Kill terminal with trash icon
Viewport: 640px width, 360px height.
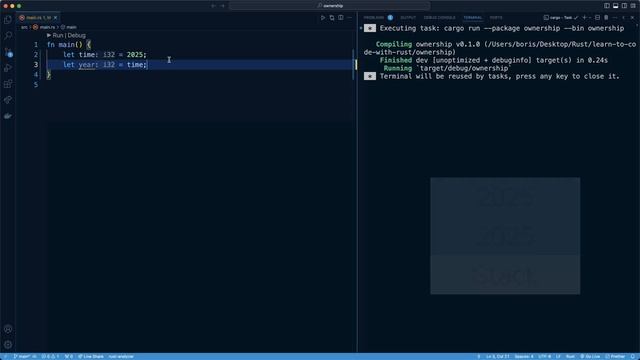point(606,18)
